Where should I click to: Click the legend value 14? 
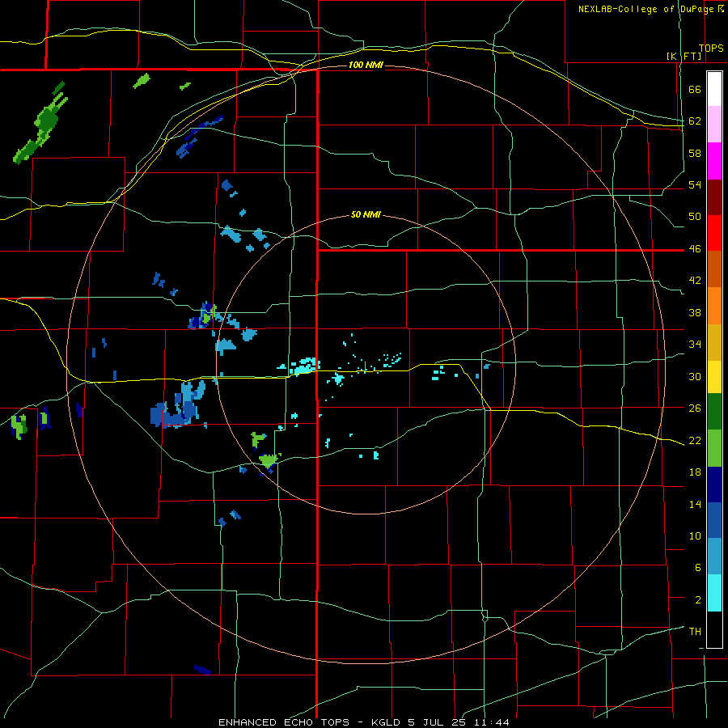[x=695, y=504]
